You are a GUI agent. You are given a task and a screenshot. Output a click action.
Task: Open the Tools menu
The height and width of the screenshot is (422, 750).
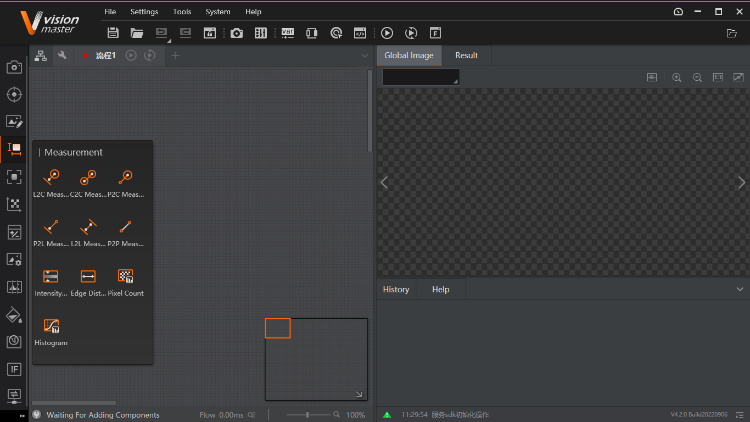pos(182,11)
